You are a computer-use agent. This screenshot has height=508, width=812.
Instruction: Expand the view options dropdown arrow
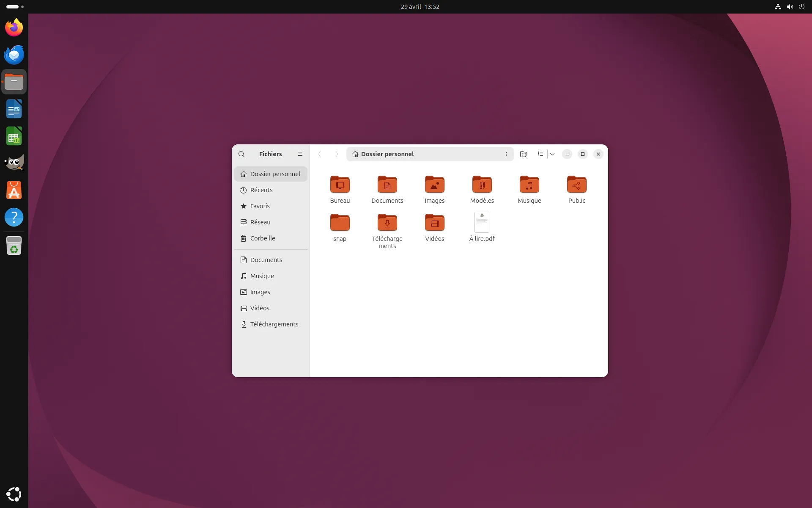click(x=552, y=154)
